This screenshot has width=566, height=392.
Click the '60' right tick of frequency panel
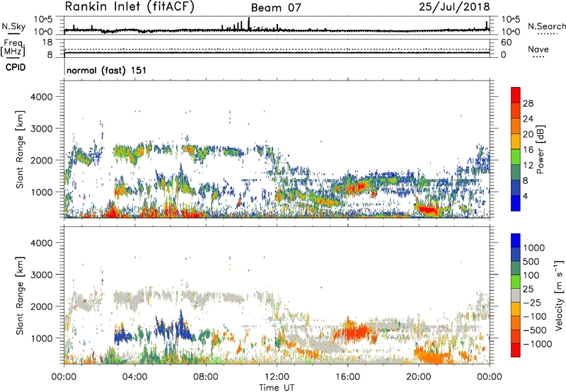(507, 42)
